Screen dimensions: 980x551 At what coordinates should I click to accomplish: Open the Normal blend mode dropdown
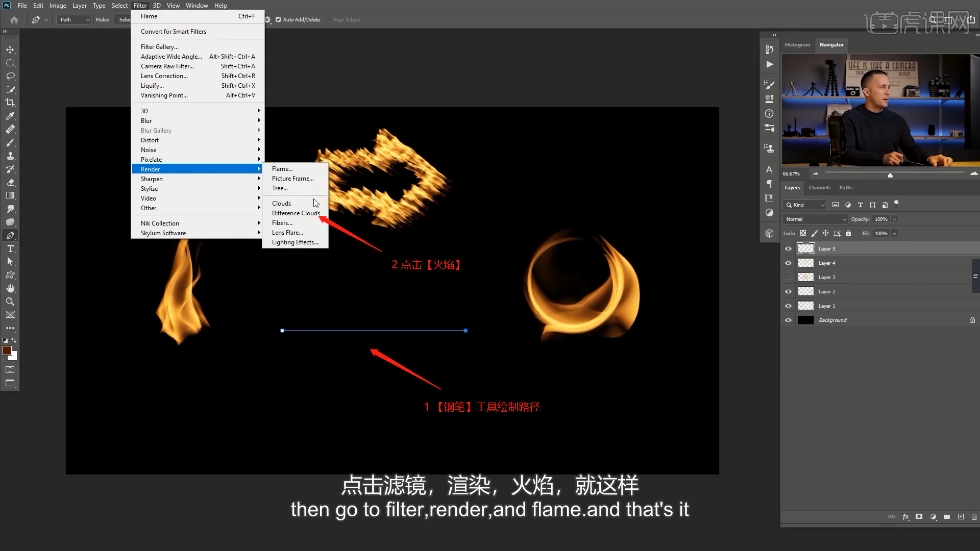tap(815, 219)
